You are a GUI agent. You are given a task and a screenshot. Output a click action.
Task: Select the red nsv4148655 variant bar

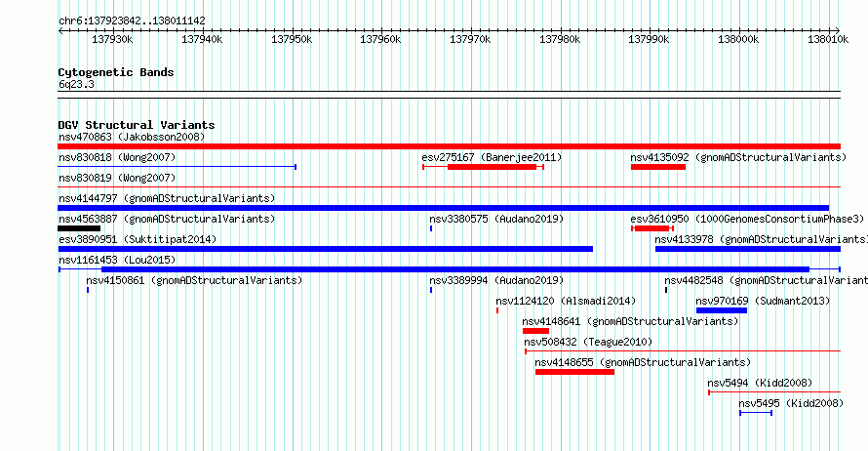click(x=574, y=372)
